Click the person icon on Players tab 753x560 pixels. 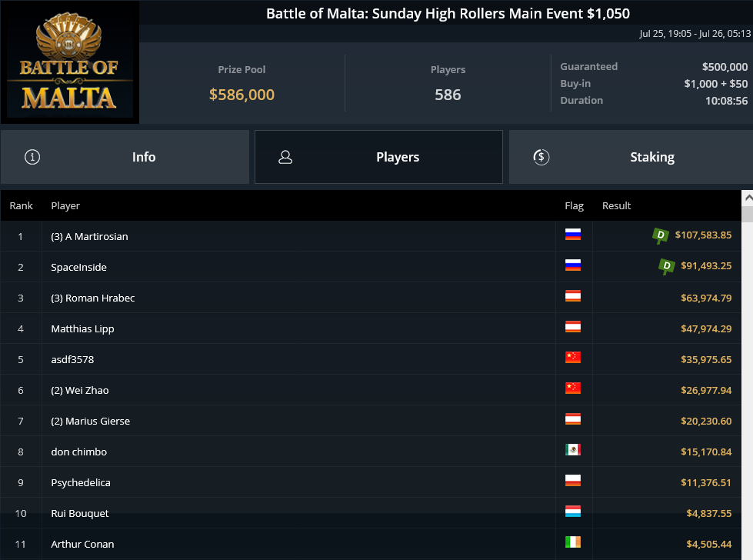pos(285,157)
